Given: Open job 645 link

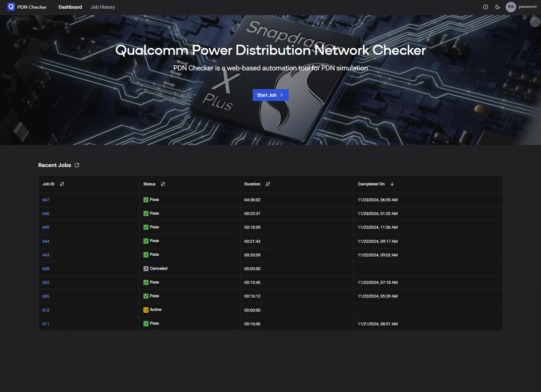Looking at the screenshot, I should [46, 227].
